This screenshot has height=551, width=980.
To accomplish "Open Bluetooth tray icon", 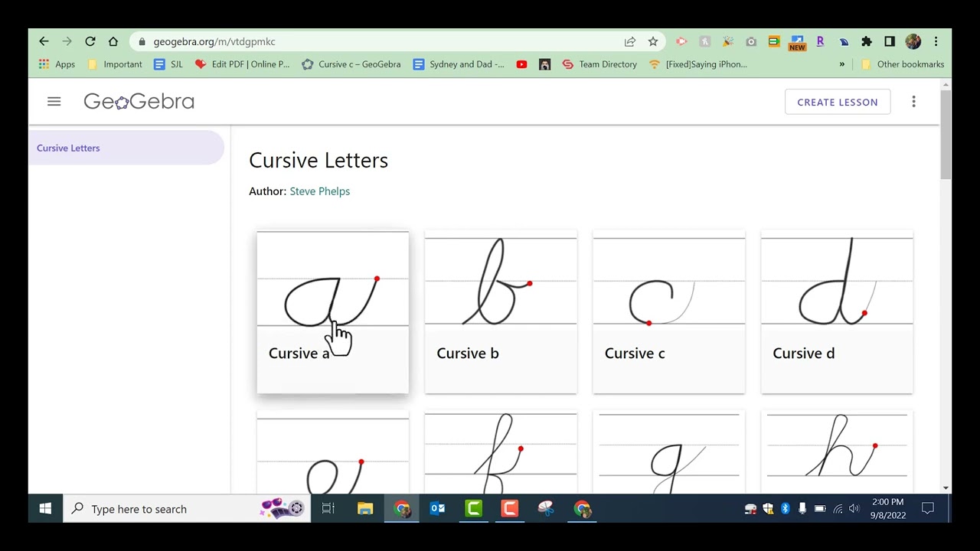I will (785, 509).
